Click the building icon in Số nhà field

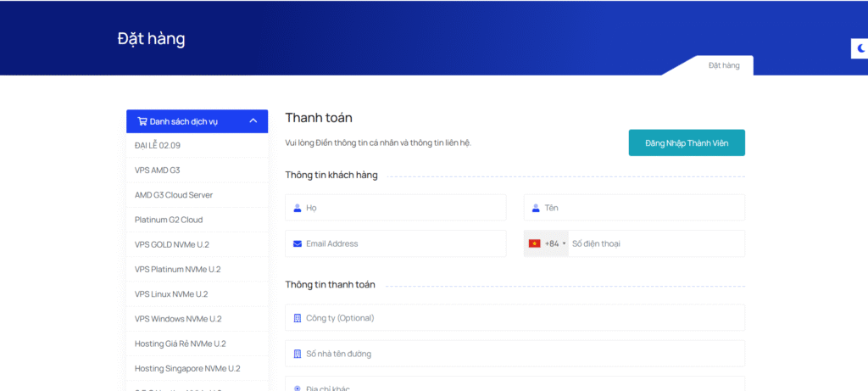[x=298, y=354]
